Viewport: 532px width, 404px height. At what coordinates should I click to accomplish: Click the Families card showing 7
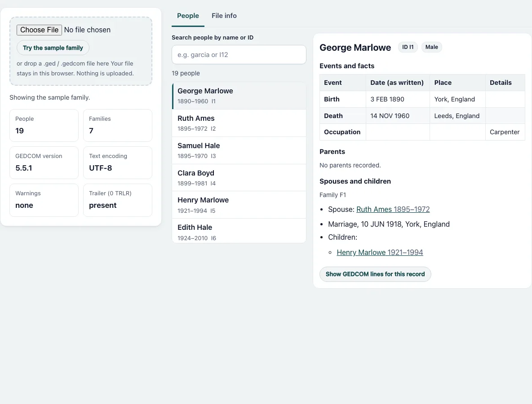click(x=118, y=125)
